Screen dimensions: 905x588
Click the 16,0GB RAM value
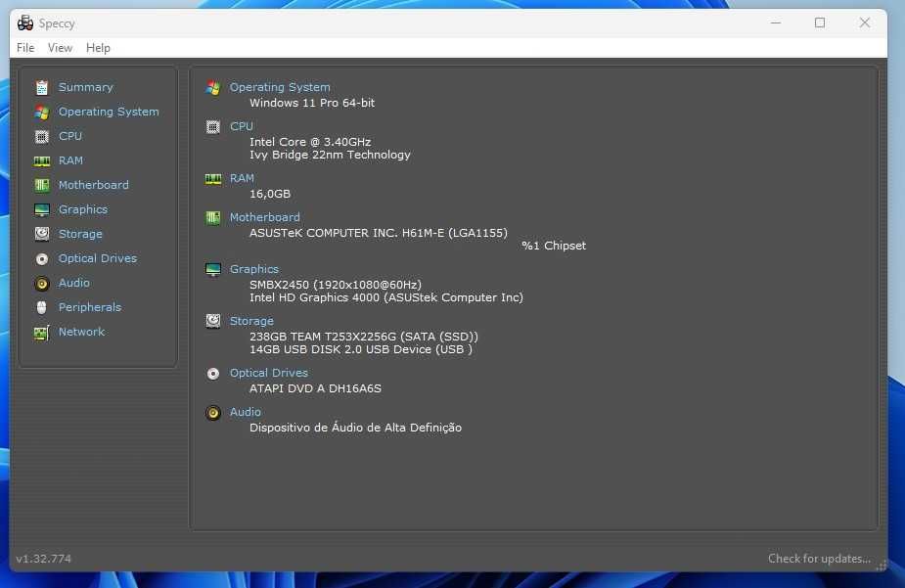click(270, 194)
